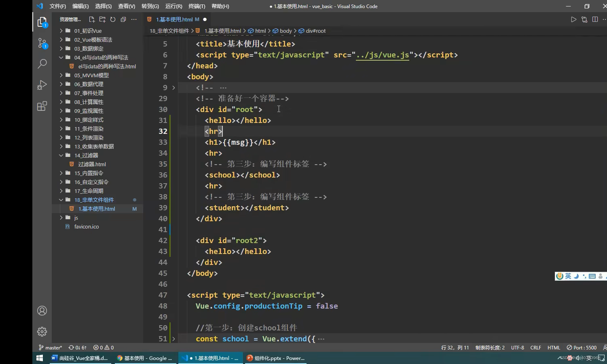
Task: Click the 18_非单文件组件 breadcrumb
Action: [169, 31]
